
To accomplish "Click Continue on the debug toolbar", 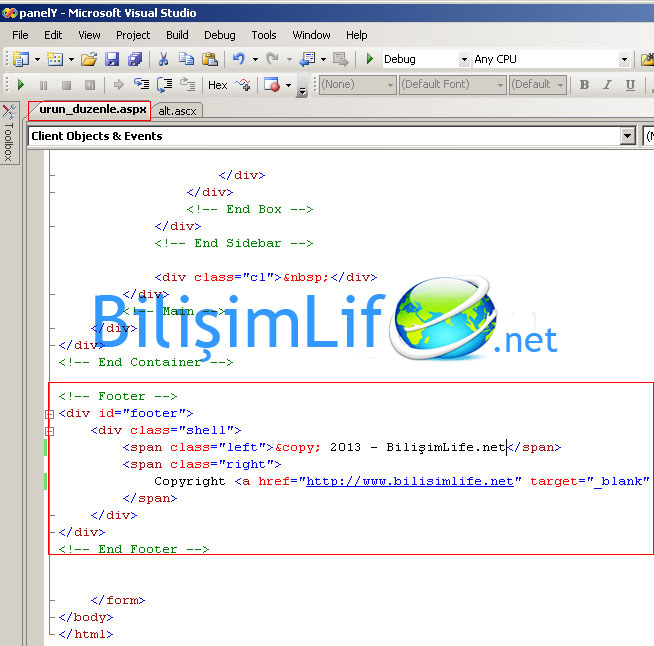I will (x=20, y=85).
